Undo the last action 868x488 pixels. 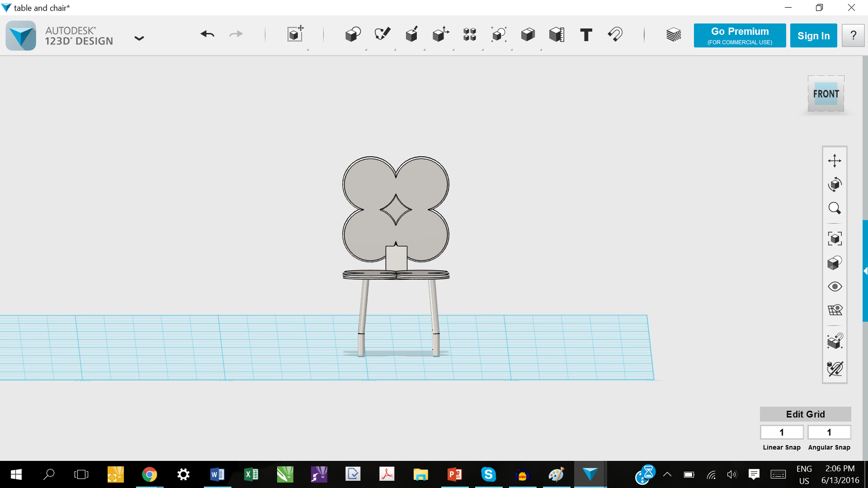coord(207,34)
